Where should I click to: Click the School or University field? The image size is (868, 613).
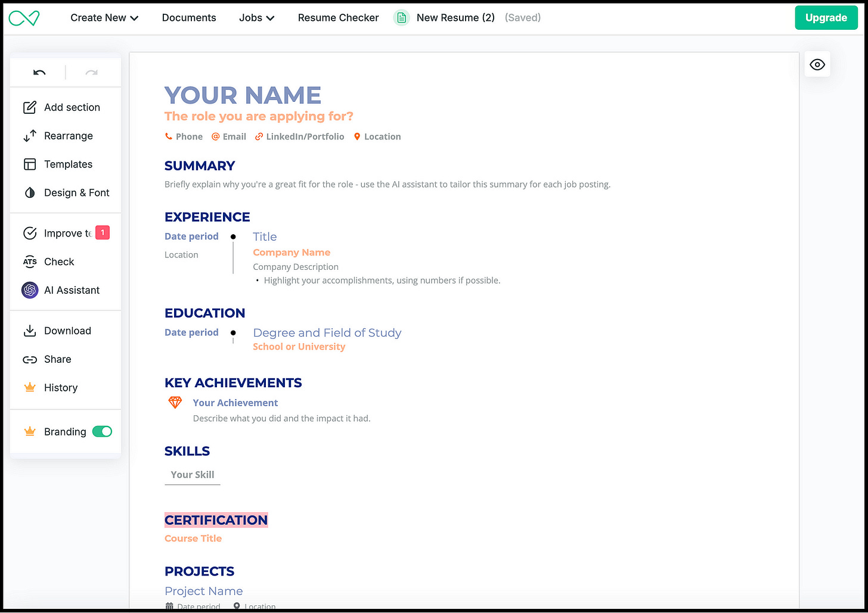click(299, 347)
